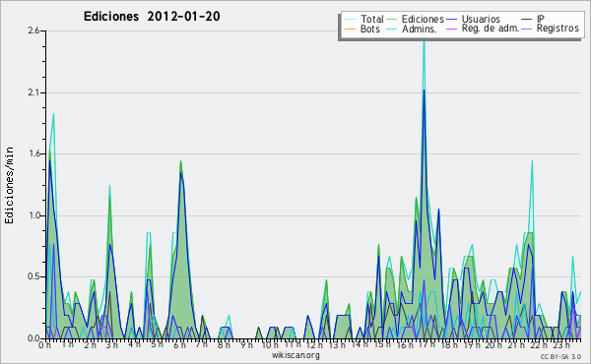This screenshot has width=591, height=364.
Task: Click the y-axis value 1.6
Action: pos(33,153)
